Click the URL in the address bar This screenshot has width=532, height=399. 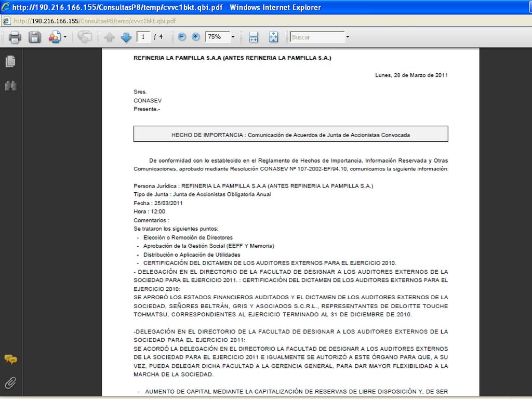click(x=95, y=21)
